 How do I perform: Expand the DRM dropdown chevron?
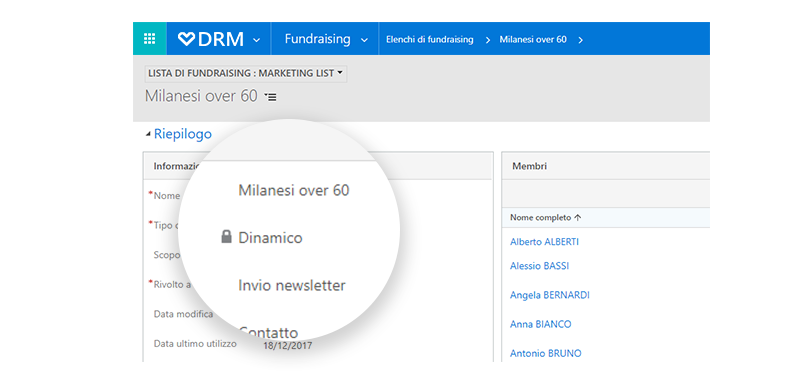pos(256,40)
